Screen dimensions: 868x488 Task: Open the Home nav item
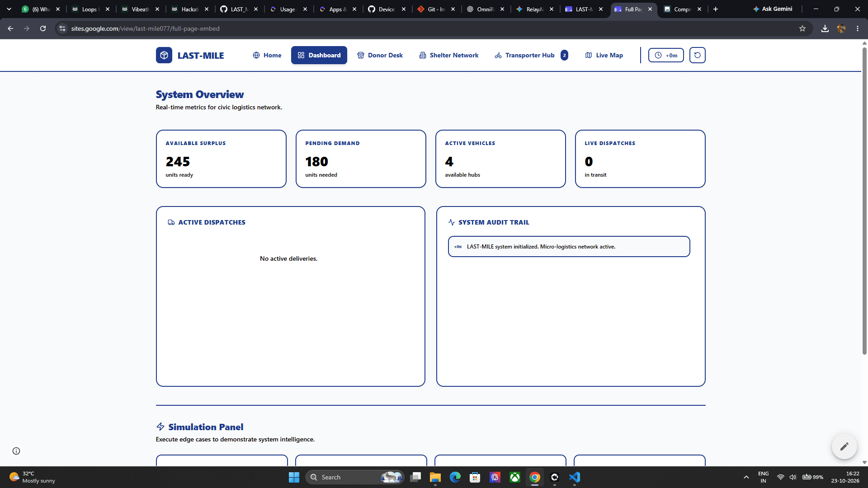267,55
